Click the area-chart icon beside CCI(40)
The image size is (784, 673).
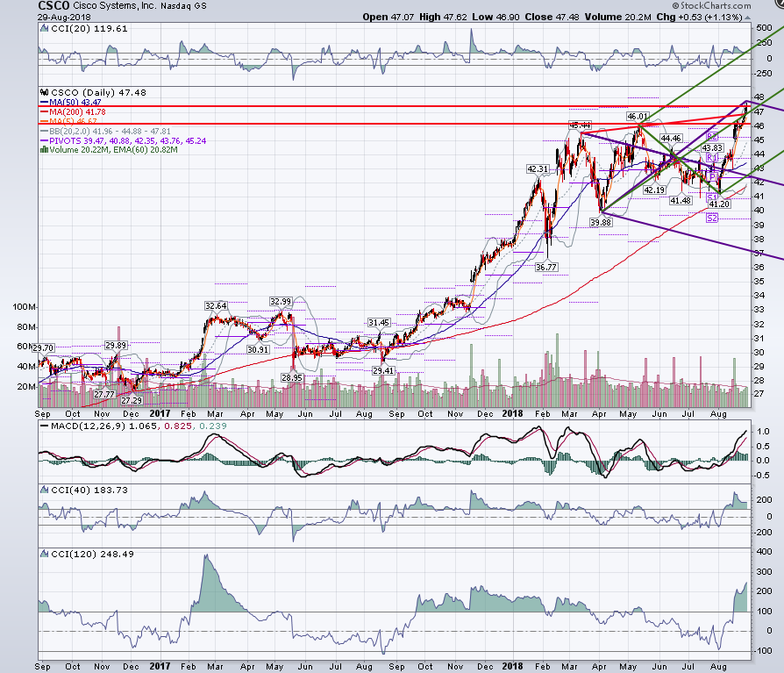click(x=44, y=490)
